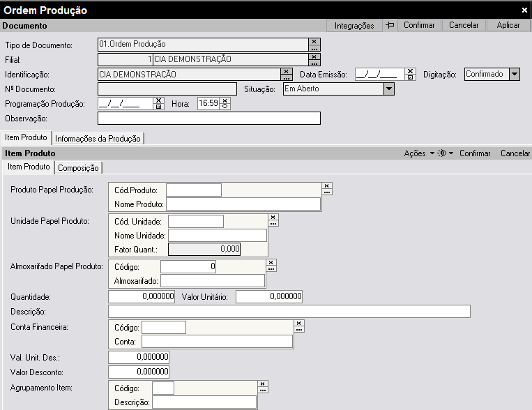Click the Hora field showing 16:59
This screenshot has height=410, width=532.
point(208,103)
